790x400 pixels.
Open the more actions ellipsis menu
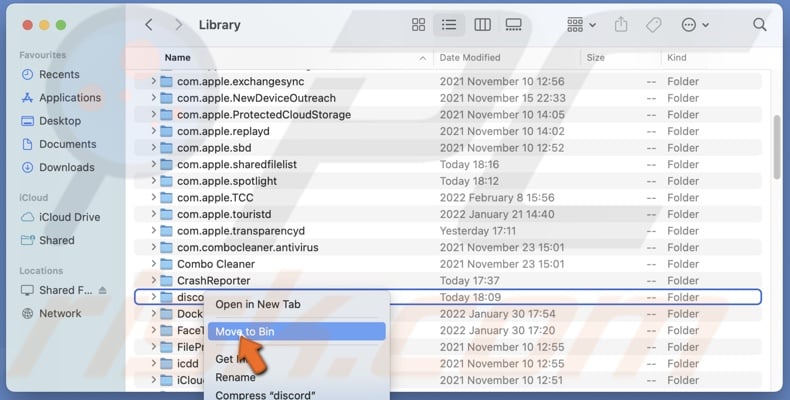695,25
